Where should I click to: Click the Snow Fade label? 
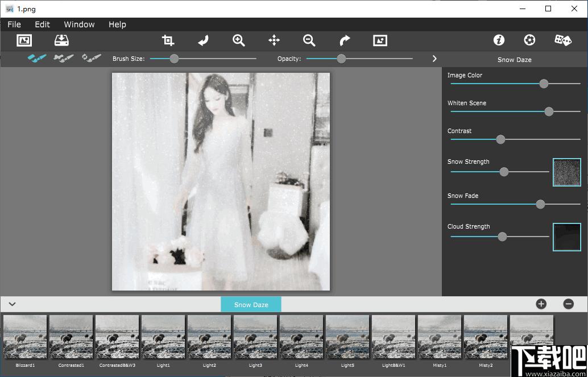pos(463,196)
